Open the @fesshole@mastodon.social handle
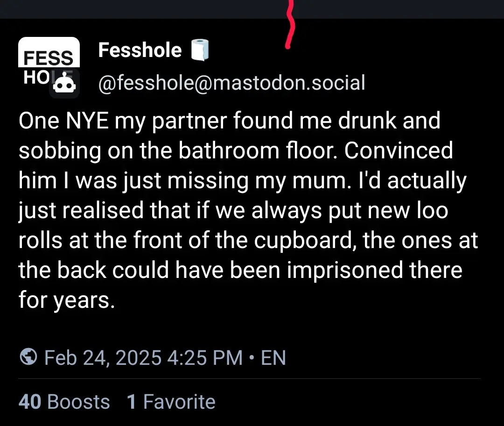Image resolution: width=504 pixels, height=426 pixels. click(x=232, y=83)
